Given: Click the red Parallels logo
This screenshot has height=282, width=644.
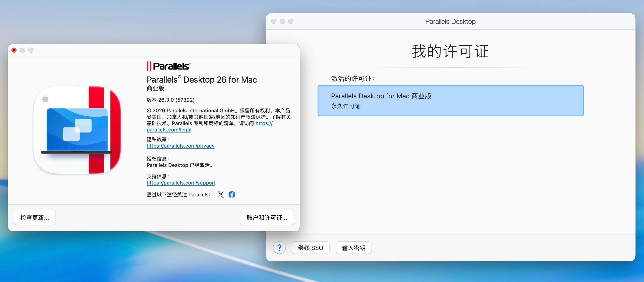Looking at the screenshot, I should point(168,66).
